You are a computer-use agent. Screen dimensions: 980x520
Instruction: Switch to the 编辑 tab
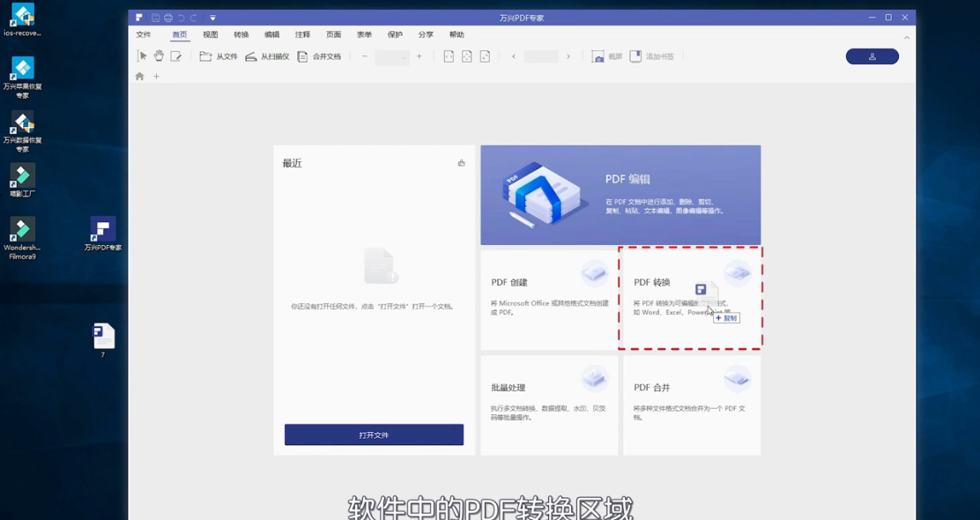271,34
